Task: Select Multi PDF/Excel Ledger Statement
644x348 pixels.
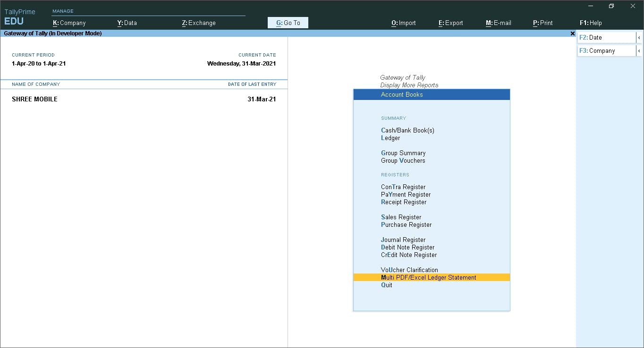Action: click(x=429, y=277)
